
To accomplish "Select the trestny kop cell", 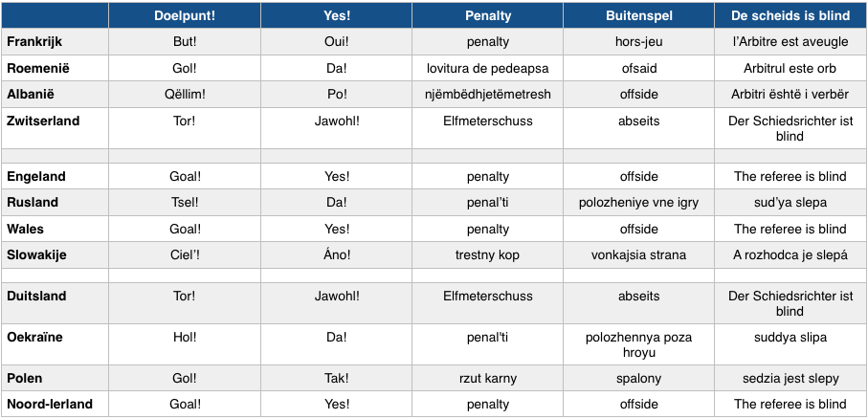I will (488, 255).
